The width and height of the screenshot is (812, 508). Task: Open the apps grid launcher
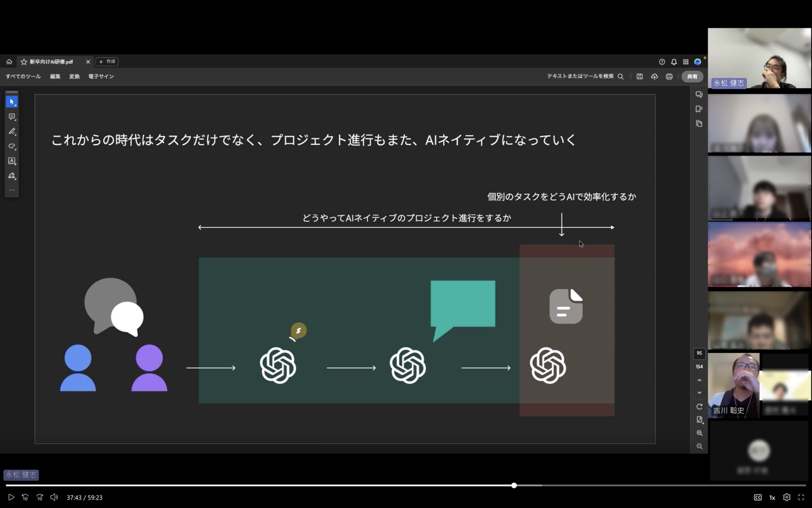tap(686, 62)
